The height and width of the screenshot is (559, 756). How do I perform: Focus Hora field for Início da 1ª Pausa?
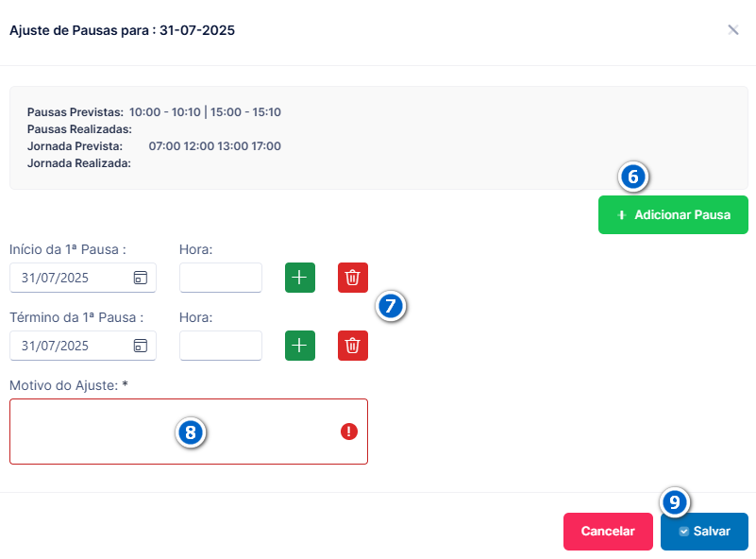[221, 278]
